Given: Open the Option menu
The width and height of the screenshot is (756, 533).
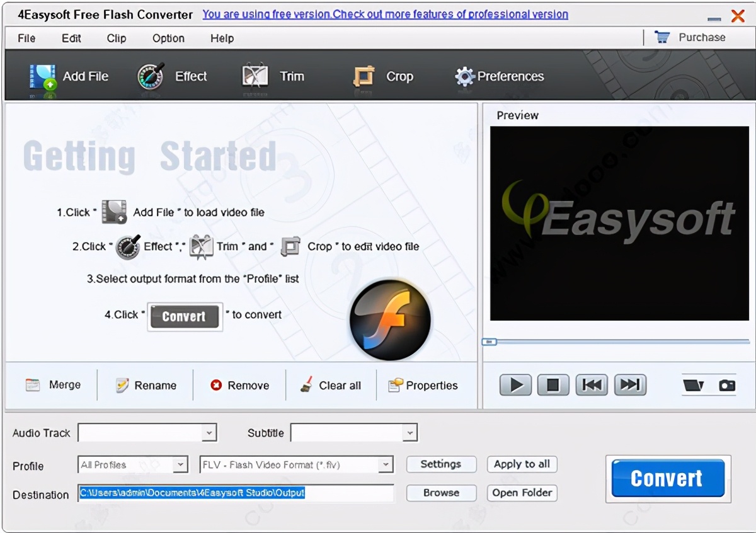Looking at the screenshot, I should [168, 38].
